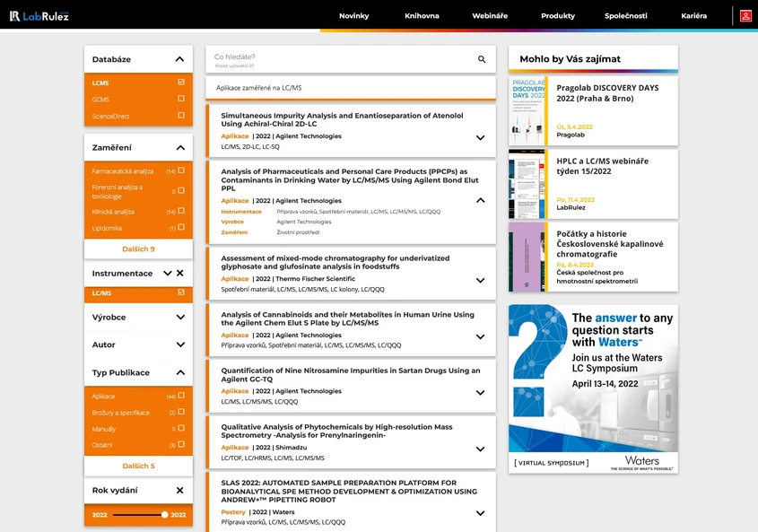The image size is (758, 532).
Task: Open the Společnosti menu
Action: (x=625, y=15)
